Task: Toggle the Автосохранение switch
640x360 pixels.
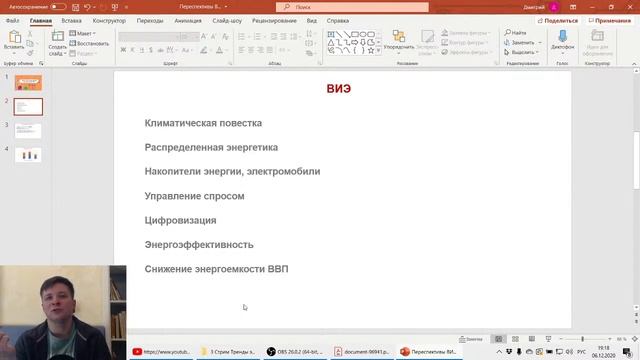Action: coord(58,7)
